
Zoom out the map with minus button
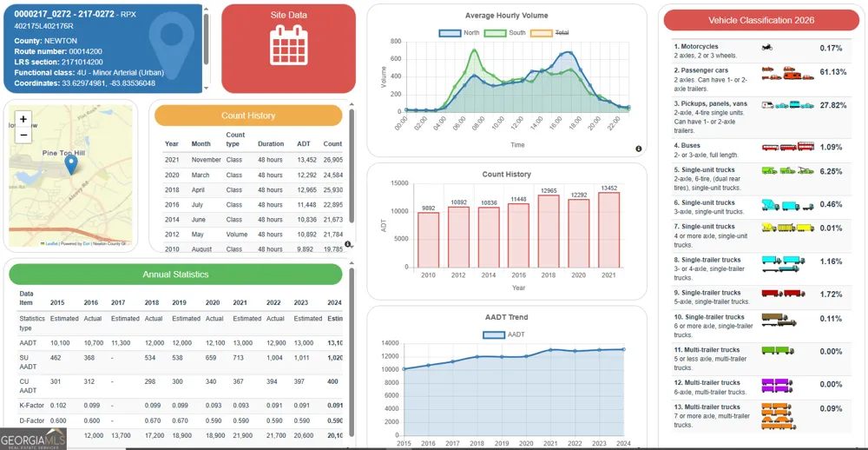[x=23, y=134]
